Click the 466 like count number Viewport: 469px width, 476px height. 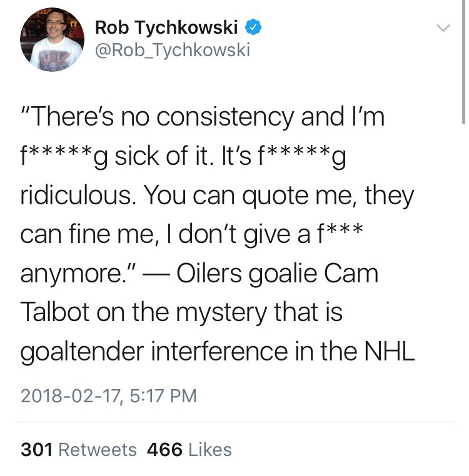(x=164, y=449)
